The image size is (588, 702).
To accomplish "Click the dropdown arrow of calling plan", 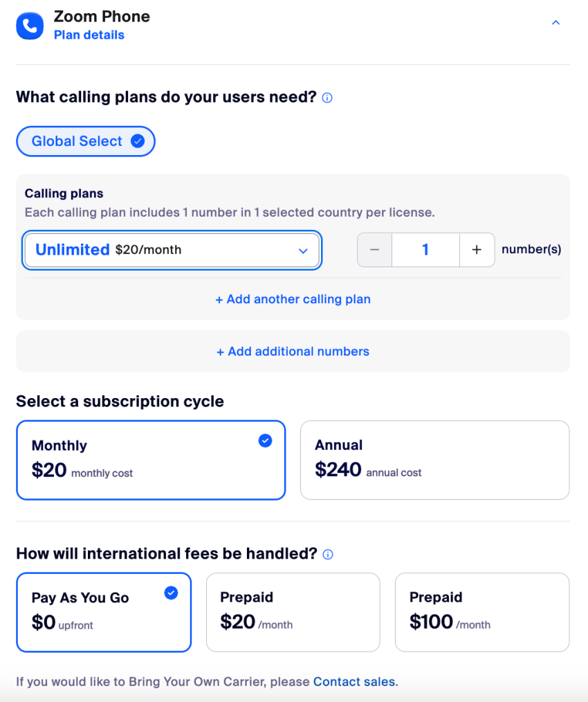I will tap(303, 251).
